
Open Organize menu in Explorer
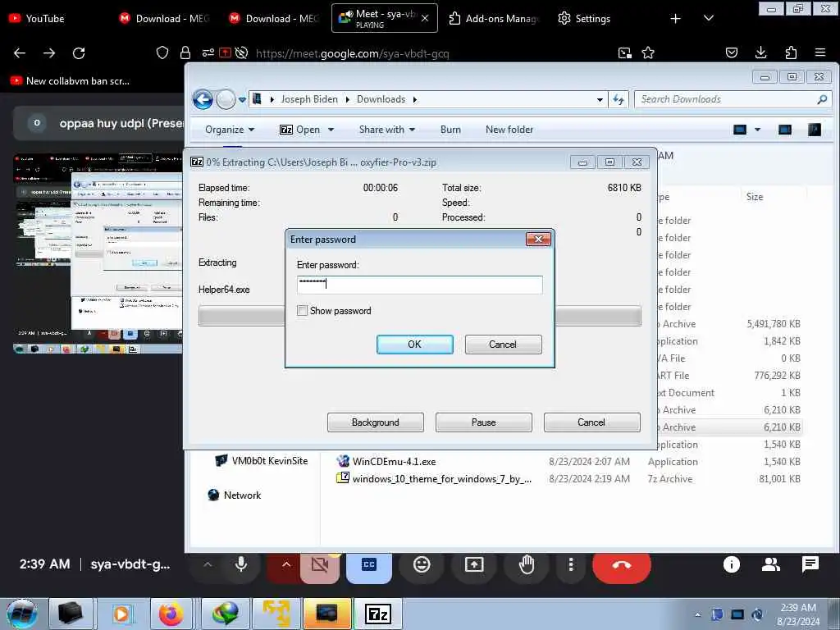point(230,130)
